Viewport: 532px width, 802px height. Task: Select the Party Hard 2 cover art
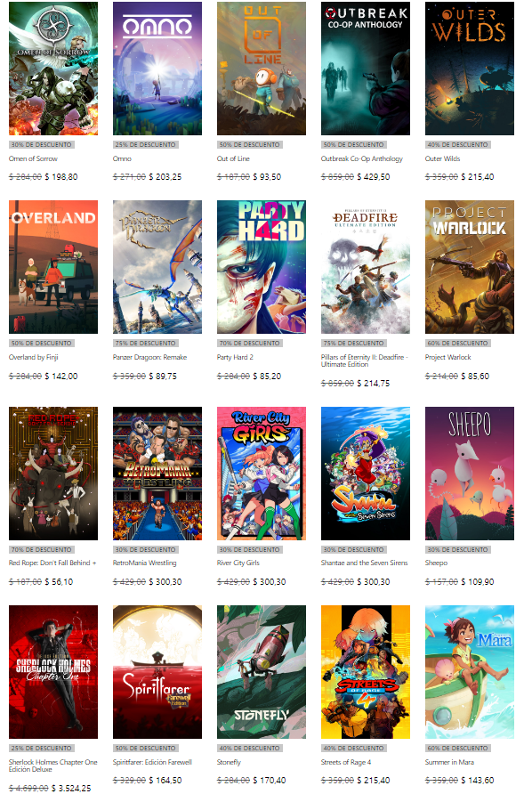click(262, 267)
